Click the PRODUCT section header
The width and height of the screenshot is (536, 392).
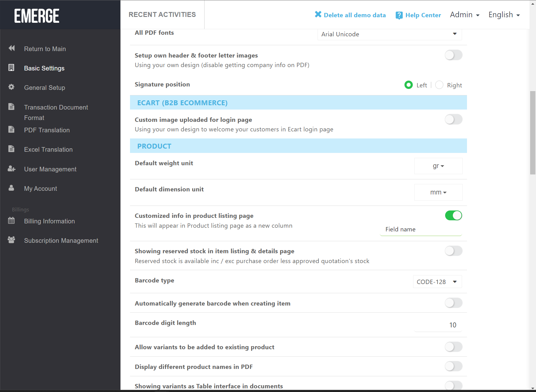click(298, 146)
